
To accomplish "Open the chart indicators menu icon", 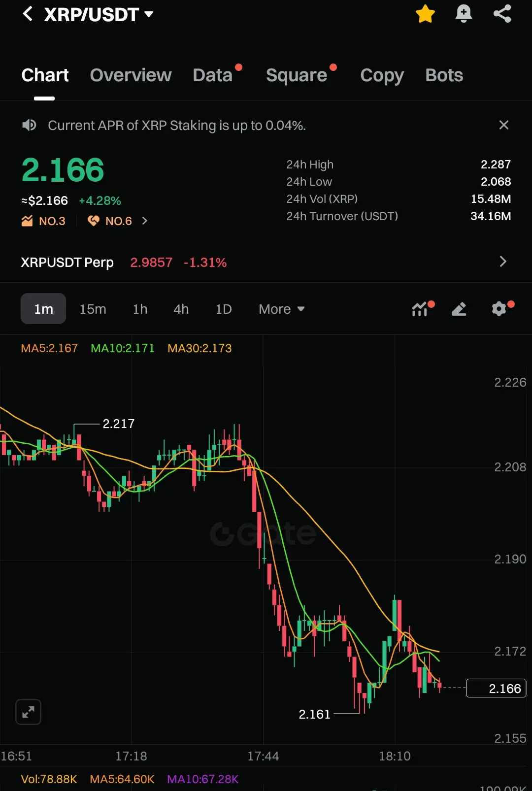I will pos(420,309).
